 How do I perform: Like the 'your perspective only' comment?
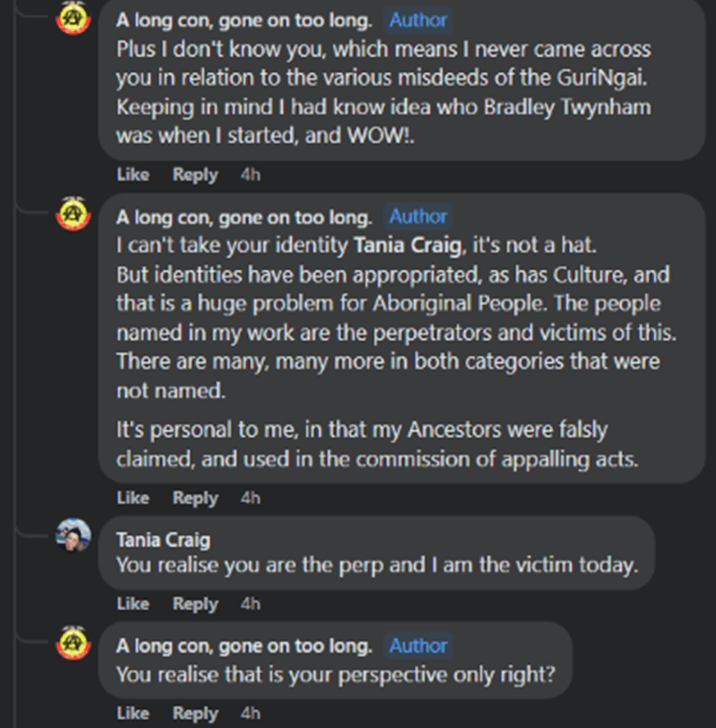coord(133,713)
